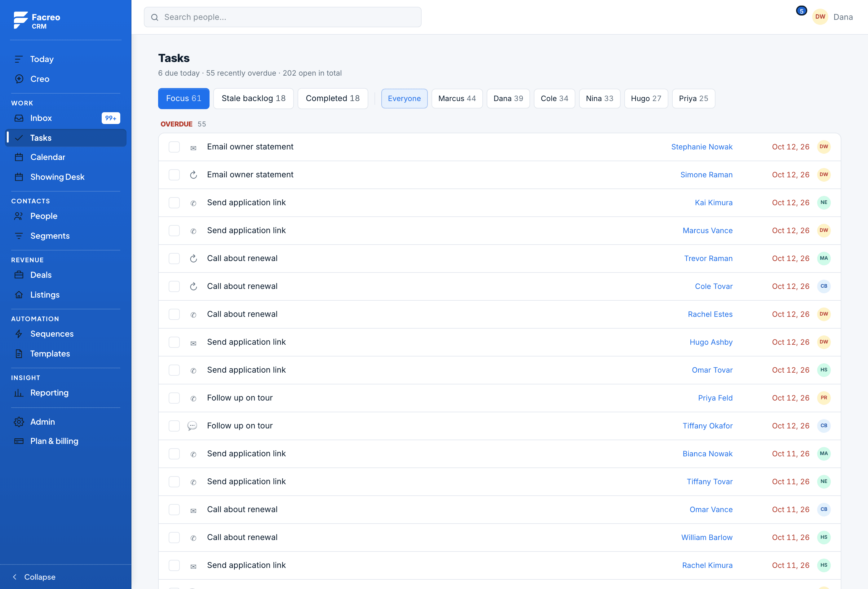Click Oct 11, 26 date on Omar Vance row
The image size is (868, 589).
coord(790,509)
